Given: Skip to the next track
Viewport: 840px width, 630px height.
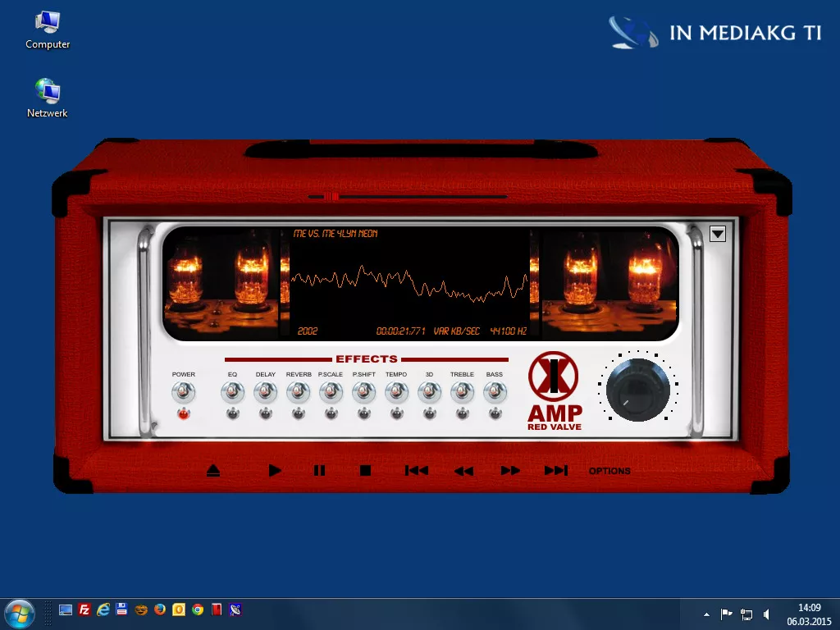Looking at the screenshot, I should pyautogui.click(x=556, y=471).
